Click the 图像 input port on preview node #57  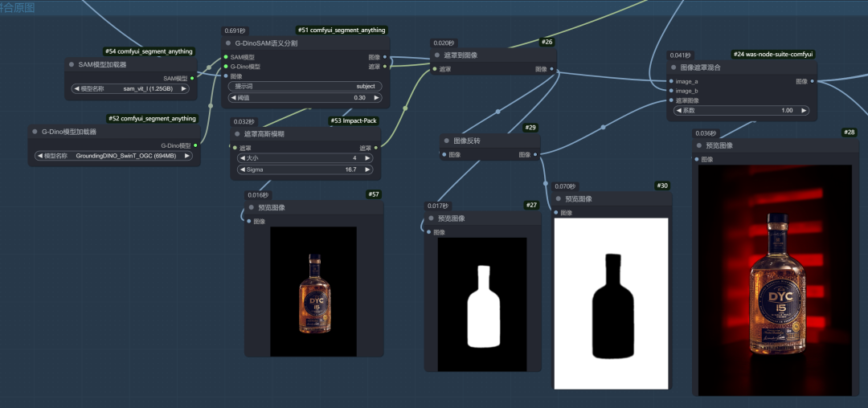pos(249,221)
